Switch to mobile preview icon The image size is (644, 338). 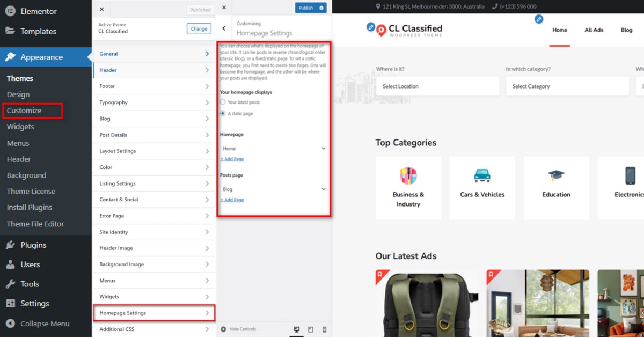point(324,329)
